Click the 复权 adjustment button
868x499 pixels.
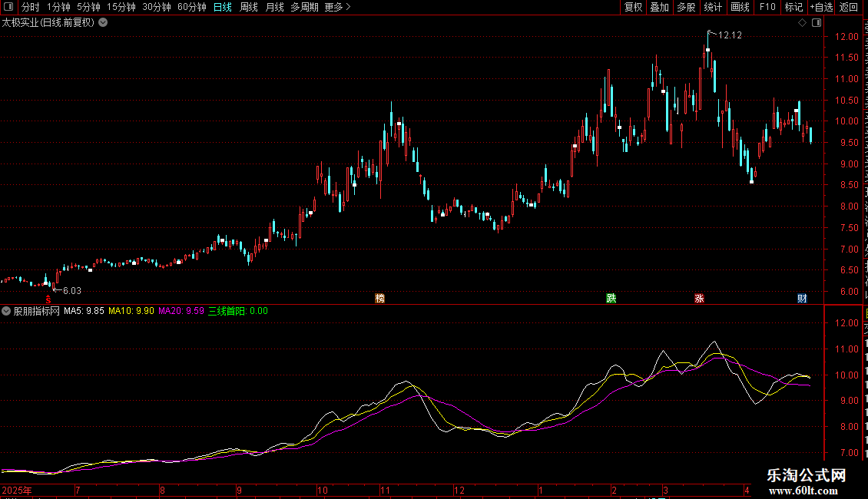633,7
